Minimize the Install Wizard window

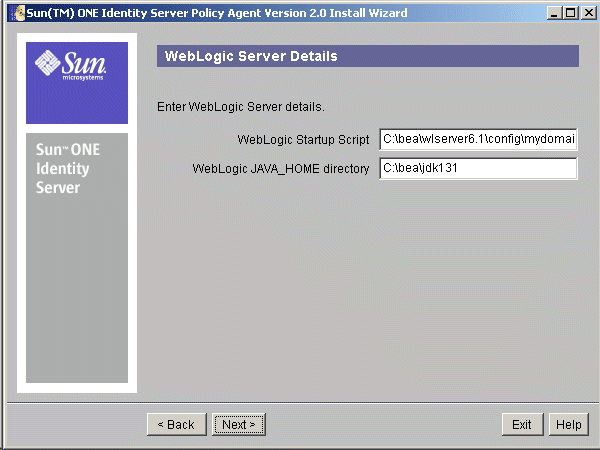coord(554,13)
